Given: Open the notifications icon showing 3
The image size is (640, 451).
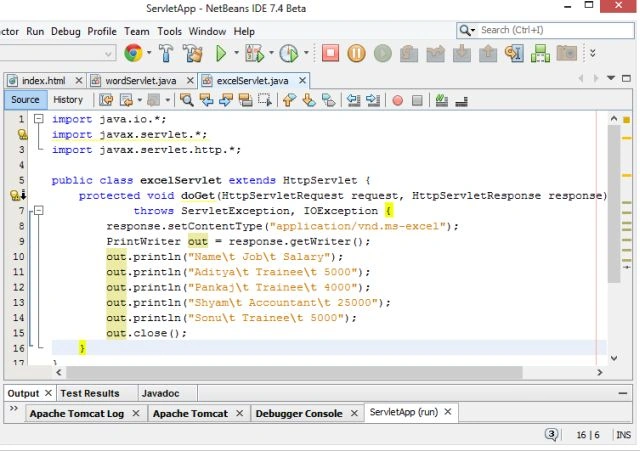Looking at the screenshot, I should pos(551,434).
